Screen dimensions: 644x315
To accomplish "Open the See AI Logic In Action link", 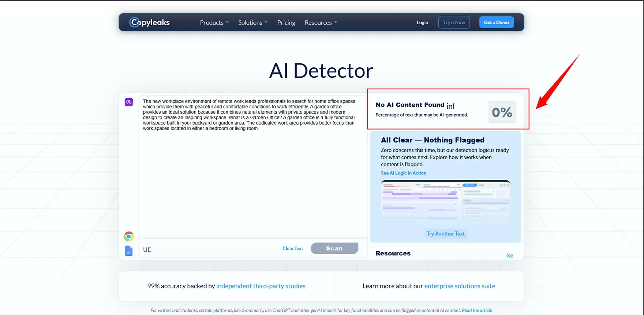I will tap(403, 173).
